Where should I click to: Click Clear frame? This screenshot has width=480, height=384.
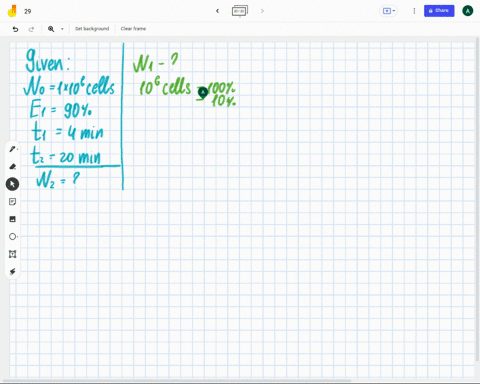click(133, 29)
